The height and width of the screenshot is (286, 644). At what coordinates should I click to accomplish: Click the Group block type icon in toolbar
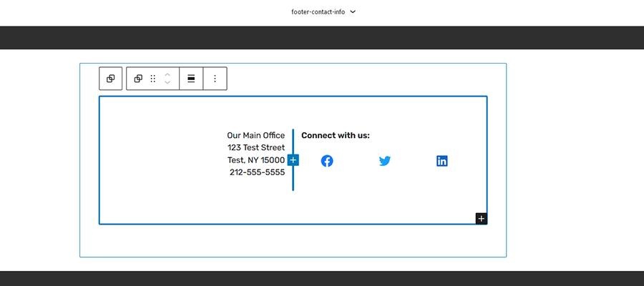(138, 79)
